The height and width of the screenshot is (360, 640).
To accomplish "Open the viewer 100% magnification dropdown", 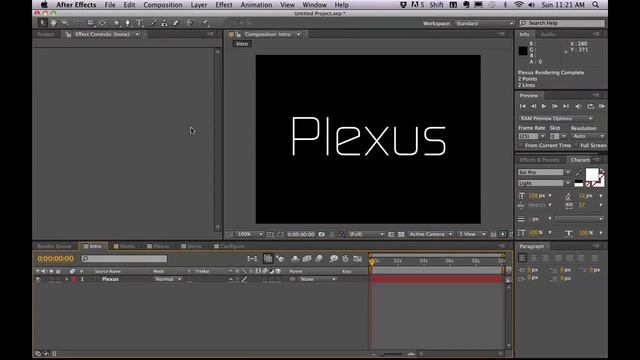I will click(250, 234).
